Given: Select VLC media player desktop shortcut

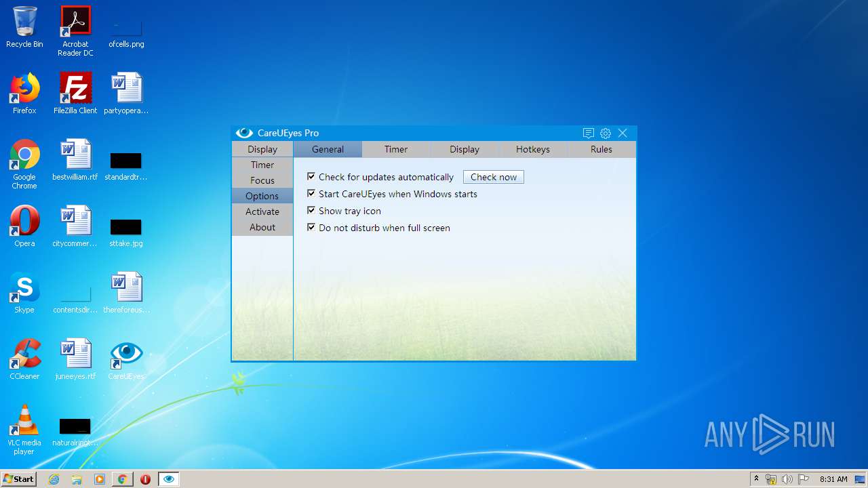Looking at the screenshot, I should (24, 430).
